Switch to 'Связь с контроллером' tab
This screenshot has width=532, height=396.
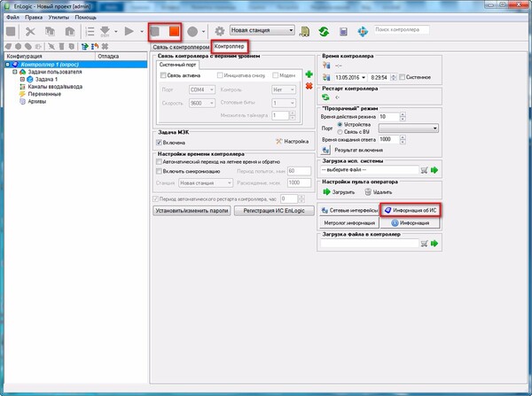coord(181,47)
